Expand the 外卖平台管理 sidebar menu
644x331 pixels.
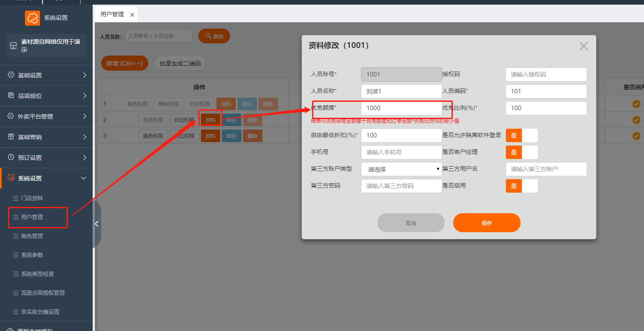click(46, 117)
